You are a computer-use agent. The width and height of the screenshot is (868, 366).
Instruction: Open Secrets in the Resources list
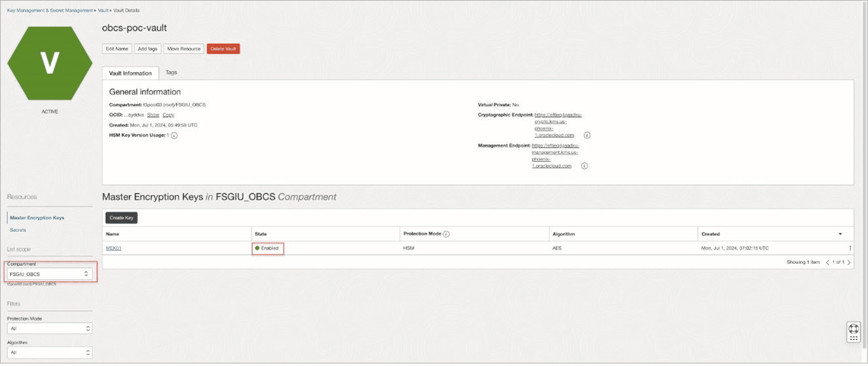[x=18, y=230]
